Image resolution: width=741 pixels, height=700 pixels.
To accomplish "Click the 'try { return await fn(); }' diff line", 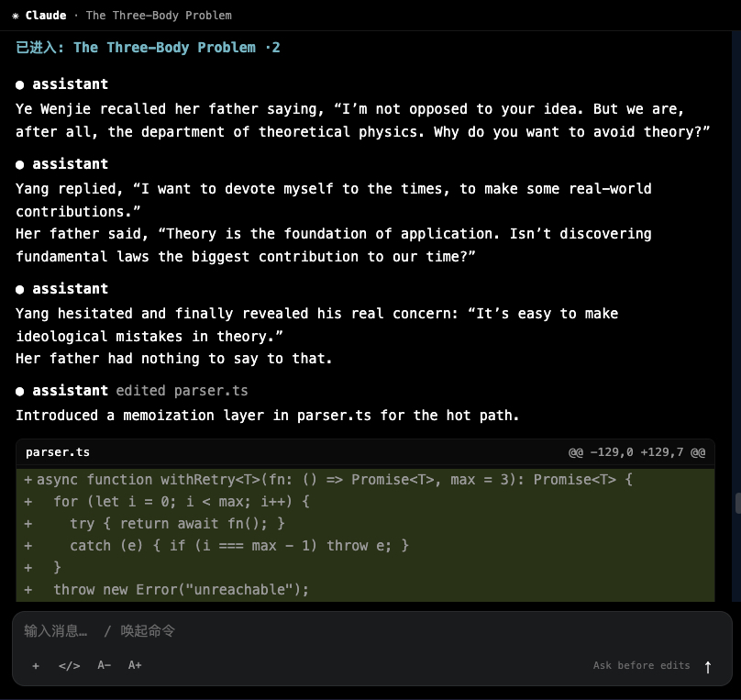I will click(x=365, y=524).
